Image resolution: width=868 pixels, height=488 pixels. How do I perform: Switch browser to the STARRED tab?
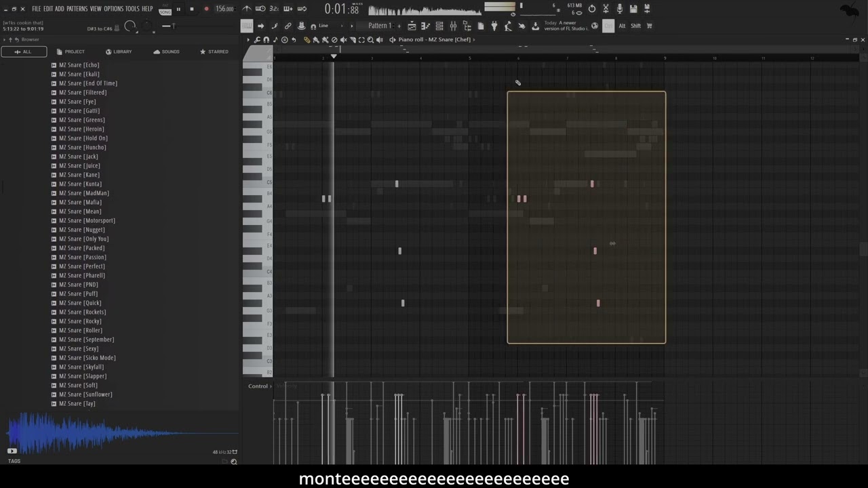point(214,52)
